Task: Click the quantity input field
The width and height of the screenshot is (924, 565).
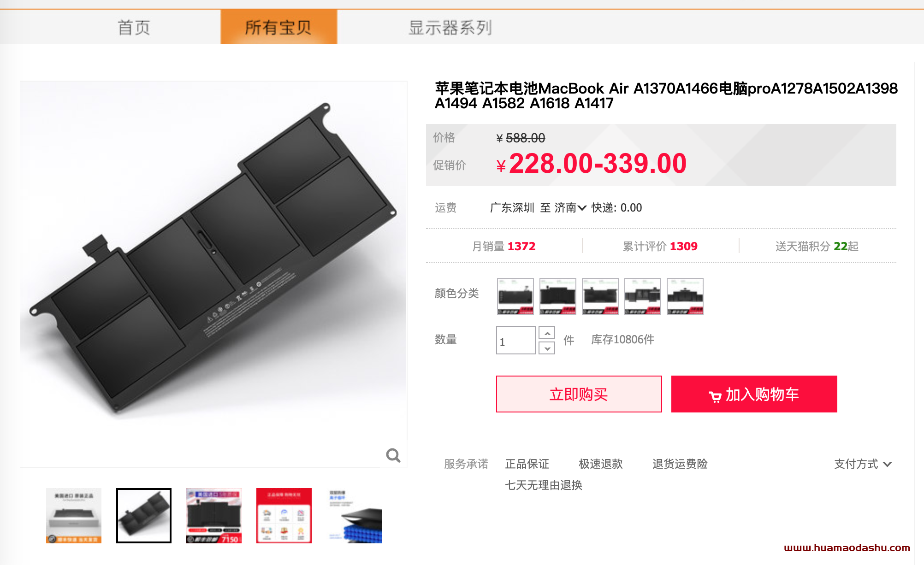Action: [515, 340]
